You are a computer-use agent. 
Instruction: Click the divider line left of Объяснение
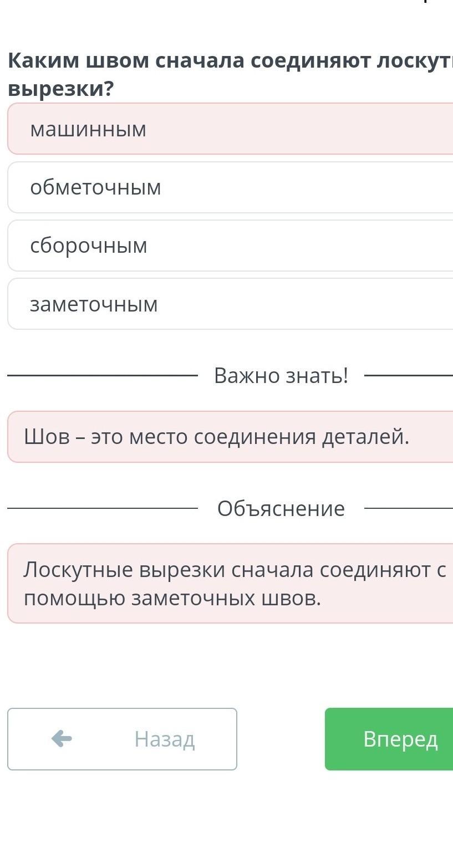click(x=103, y=508)
